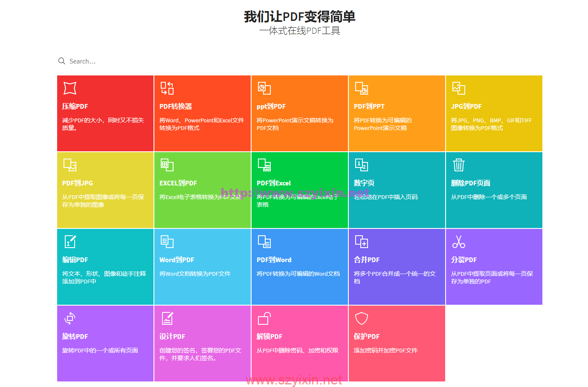Viewport: 588px width, 387px height.
Task: Click description 将多个PDF合并成一个统一的文档
Action: point(395,277)
